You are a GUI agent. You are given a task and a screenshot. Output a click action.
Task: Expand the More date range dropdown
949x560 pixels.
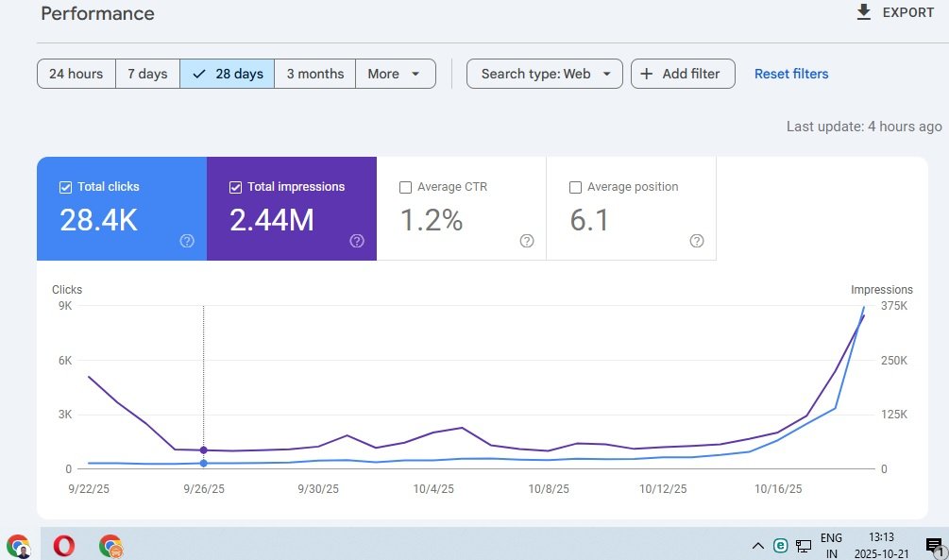[395, 74]
